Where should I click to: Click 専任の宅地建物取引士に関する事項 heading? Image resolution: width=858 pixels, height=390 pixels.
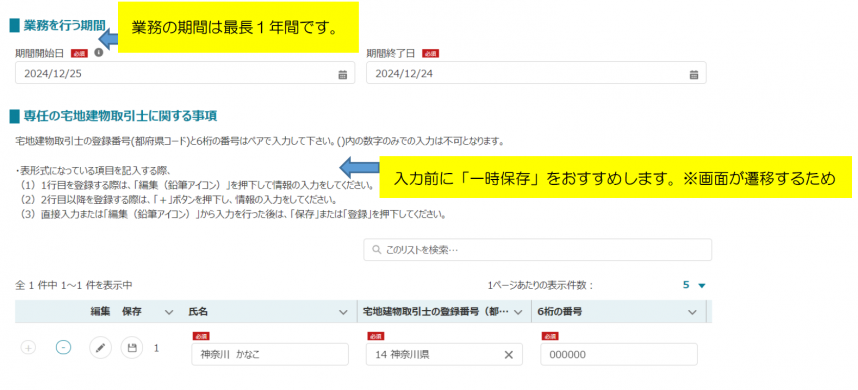click(120, 115)
